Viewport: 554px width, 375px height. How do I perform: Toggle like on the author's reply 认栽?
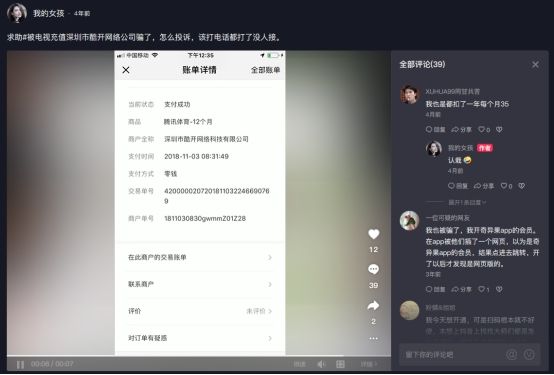coord(504,186)
